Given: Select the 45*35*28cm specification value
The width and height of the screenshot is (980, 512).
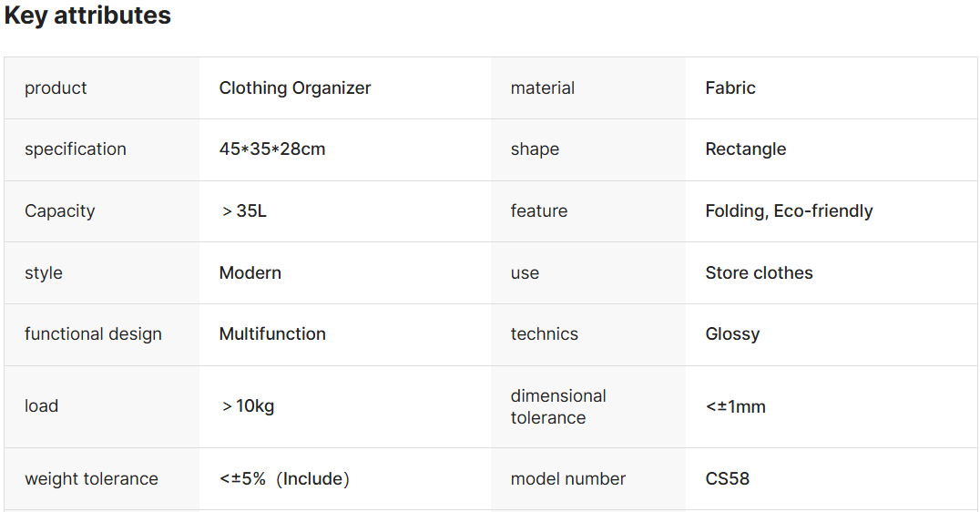Looking at the screenshot, I should [x=272, y=149].
